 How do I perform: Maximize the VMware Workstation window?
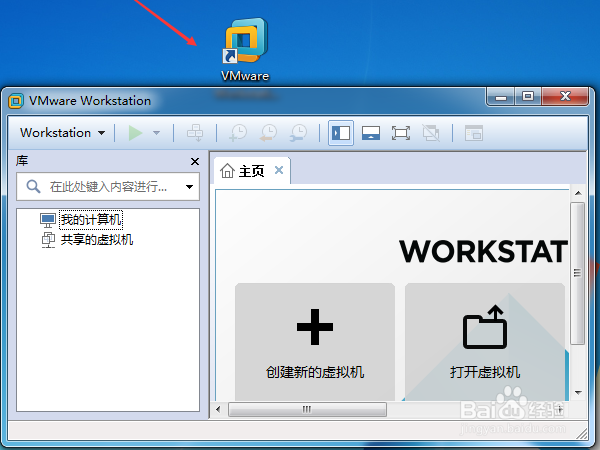click(x=528, y=96)
